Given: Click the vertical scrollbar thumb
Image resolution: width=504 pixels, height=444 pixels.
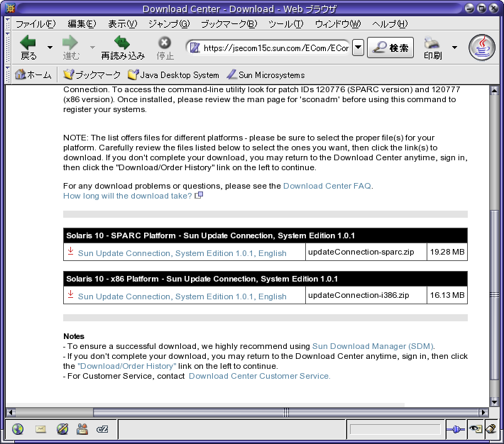Looking at the screenshot, I should pyautogui.click(x=494, y=295).
